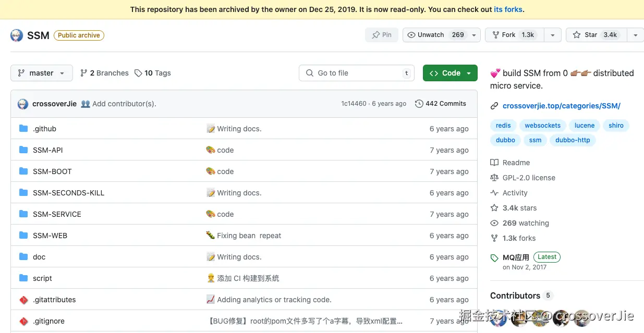This screenshot has width=644, height=333.
Task: Open commit hash 1c14460
Action: click(x=354, y=104)
